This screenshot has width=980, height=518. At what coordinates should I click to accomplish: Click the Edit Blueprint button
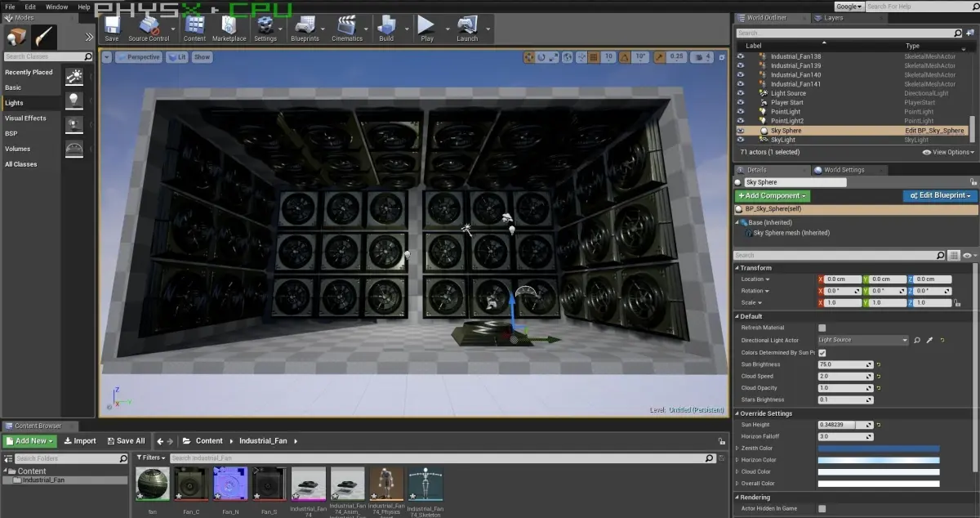940,196
